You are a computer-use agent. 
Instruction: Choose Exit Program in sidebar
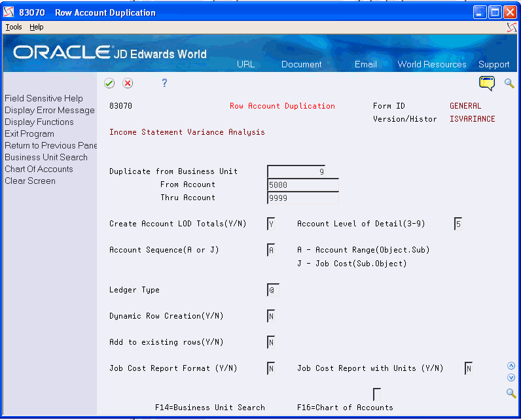pos(29,134)
